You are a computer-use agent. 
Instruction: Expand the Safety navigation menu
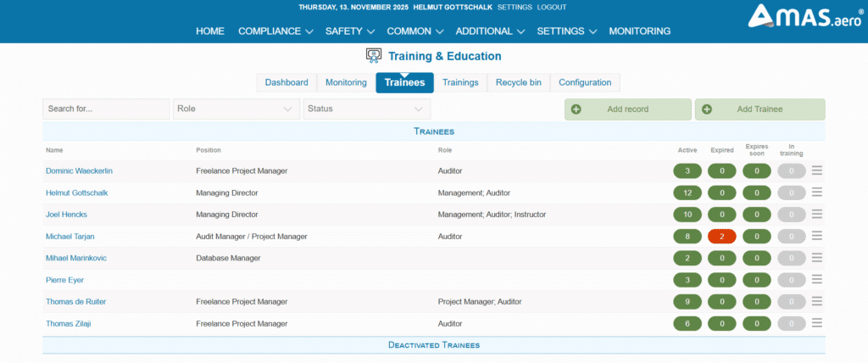349,31
